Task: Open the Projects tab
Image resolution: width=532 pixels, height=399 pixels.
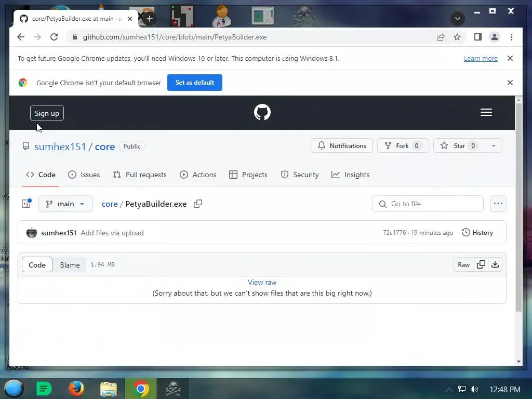Action: click(x=248, y=175)
